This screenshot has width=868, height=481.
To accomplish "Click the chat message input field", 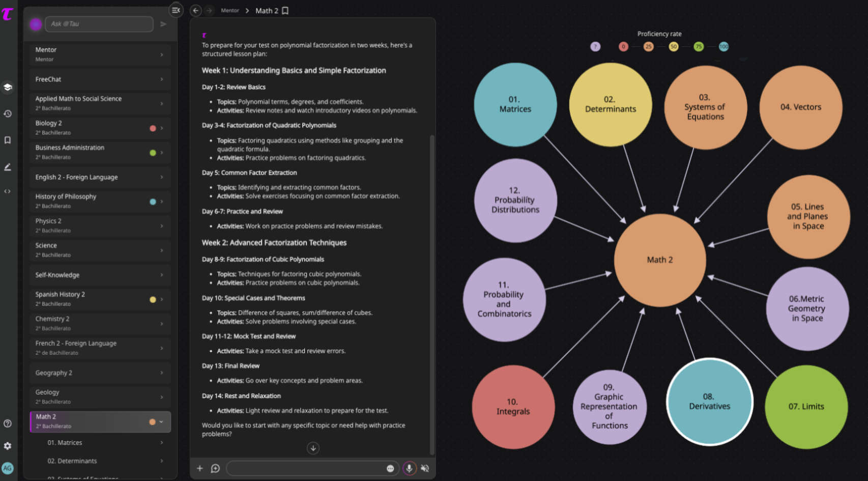I will [x=312, y=468].
